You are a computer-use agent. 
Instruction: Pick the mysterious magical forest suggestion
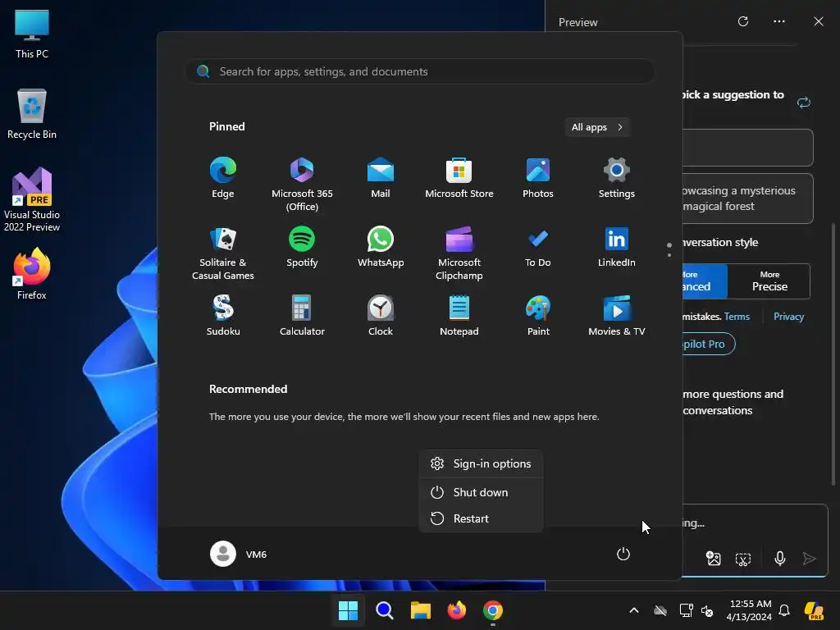click(x=748, y=199)
